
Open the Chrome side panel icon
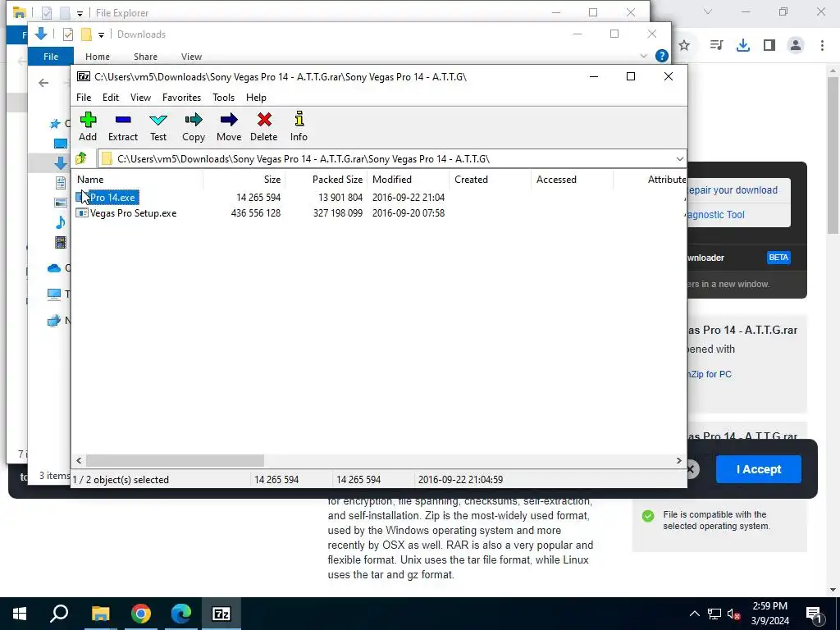769,46
